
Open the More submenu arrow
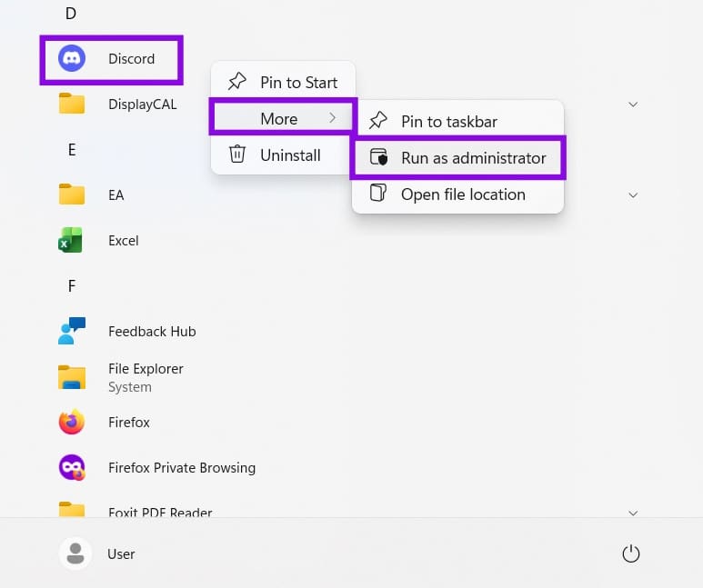coord(332,118)
